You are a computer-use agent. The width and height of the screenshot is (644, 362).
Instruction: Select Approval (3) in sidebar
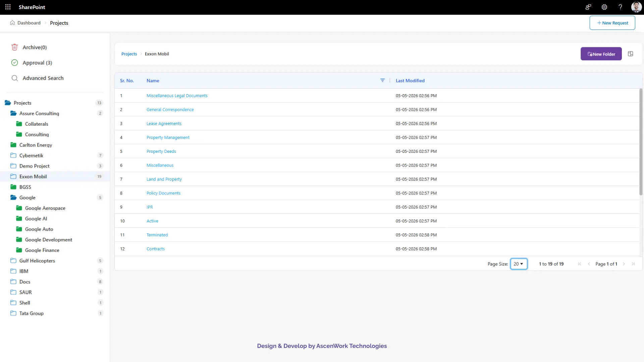click(37, 63)
